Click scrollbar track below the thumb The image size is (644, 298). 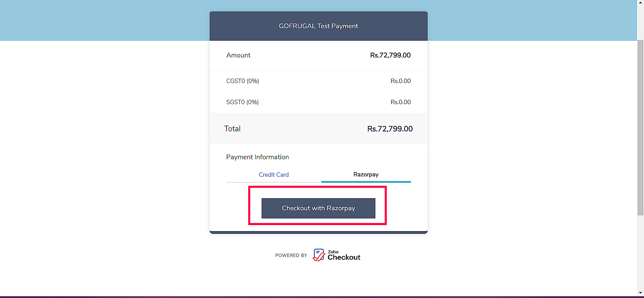pyautogui.click(x=640, y=252)
